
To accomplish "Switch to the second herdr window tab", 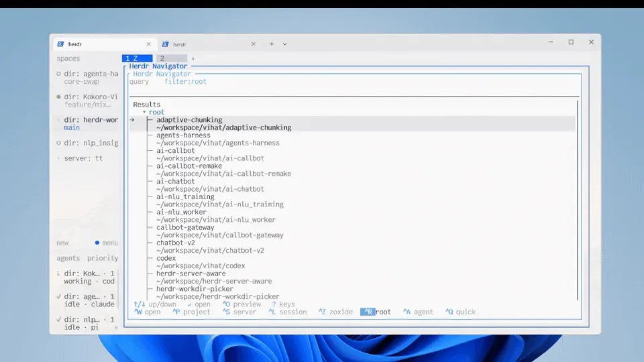I will click(x=209, y=44).
